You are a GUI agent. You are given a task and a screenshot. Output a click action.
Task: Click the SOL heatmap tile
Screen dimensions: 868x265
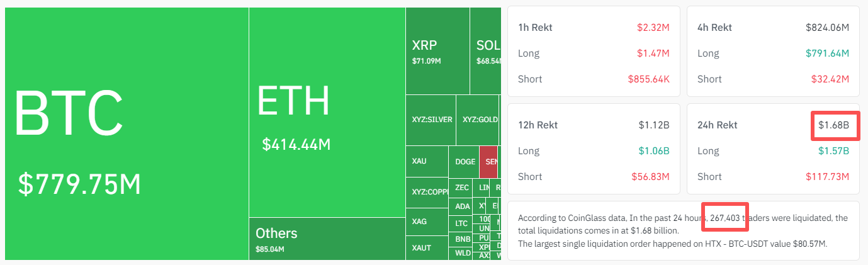[x=485, y=50]
